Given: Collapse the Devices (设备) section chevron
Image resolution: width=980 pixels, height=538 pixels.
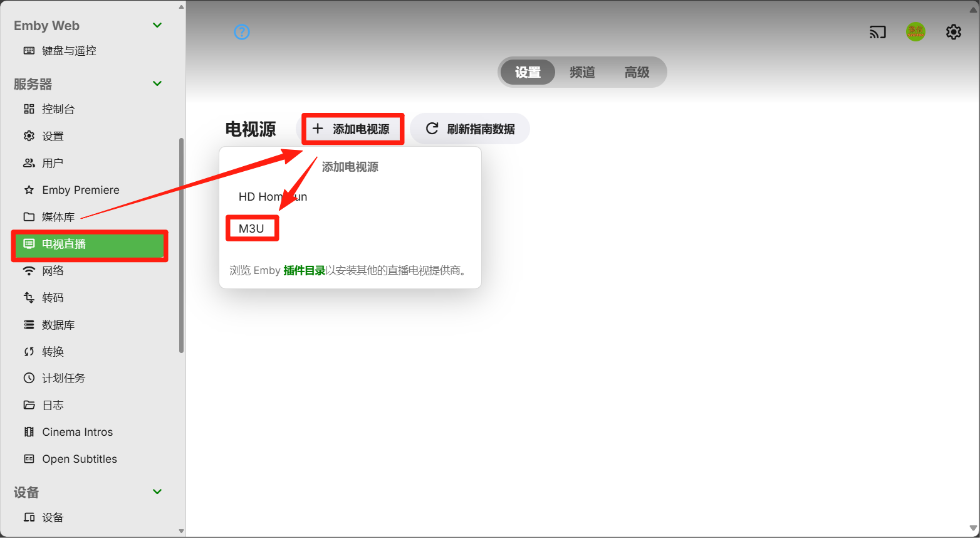Looking at the screenshot, I should [157, 492].
